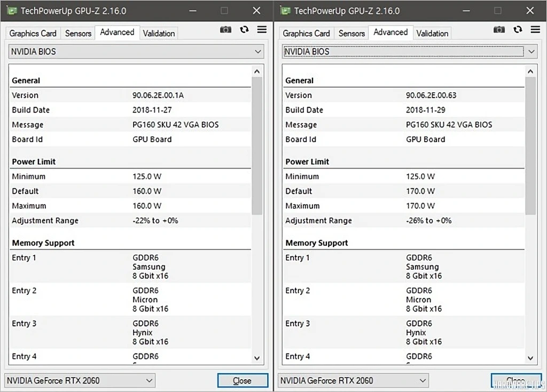
Task: Close the right GPU-Z window via title bar X
Action: (x=530, y=11)
